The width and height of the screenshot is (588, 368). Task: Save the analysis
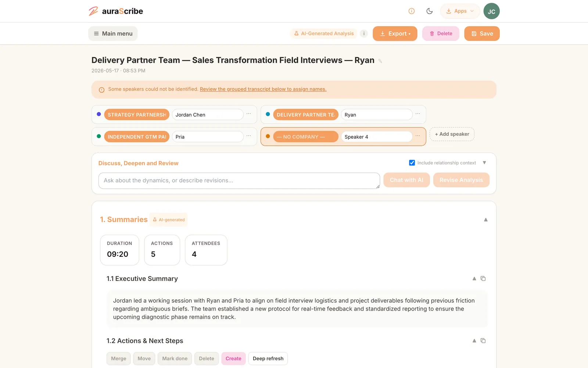pyautogui.click(x=482, y=33)
